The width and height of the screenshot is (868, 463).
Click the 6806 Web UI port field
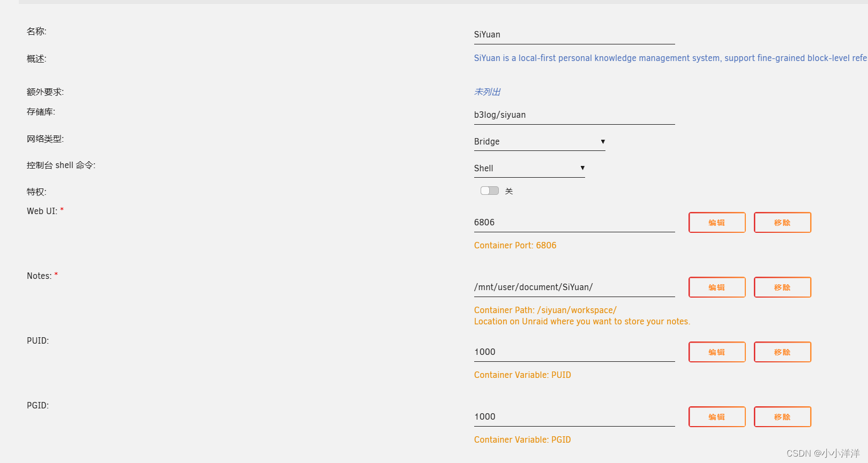574,222
